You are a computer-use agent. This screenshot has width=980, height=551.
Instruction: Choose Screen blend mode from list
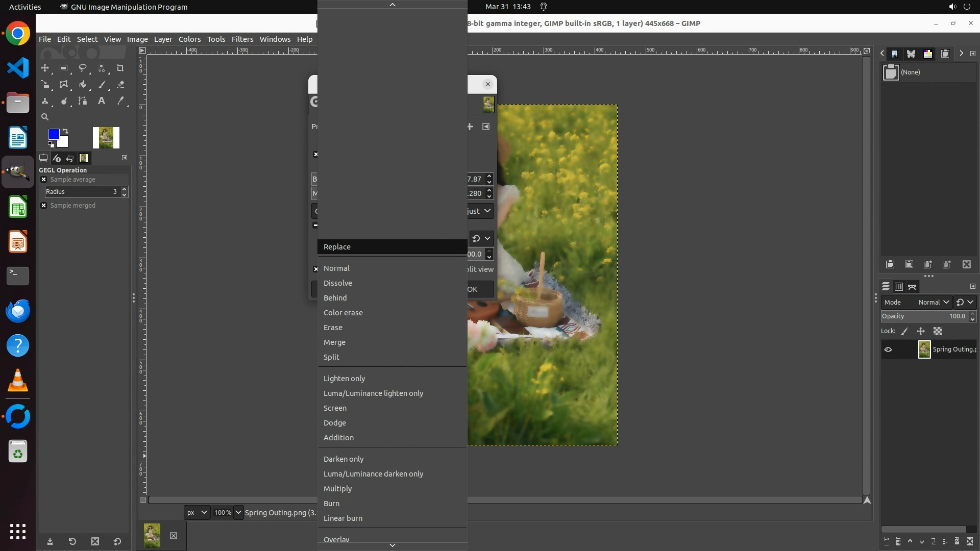pos(335,408)
